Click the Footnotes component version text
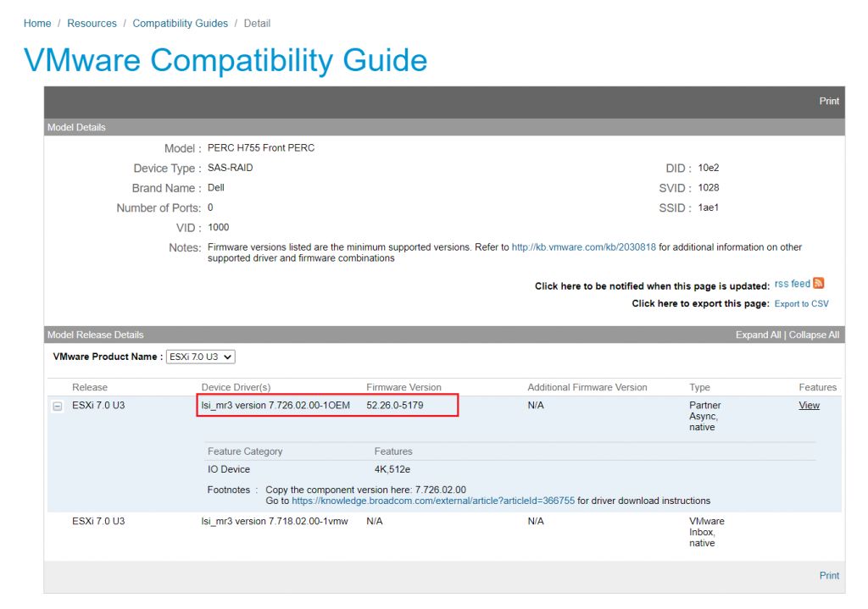The height and width of the screenshot is (609, 868). tap(365, 490)
